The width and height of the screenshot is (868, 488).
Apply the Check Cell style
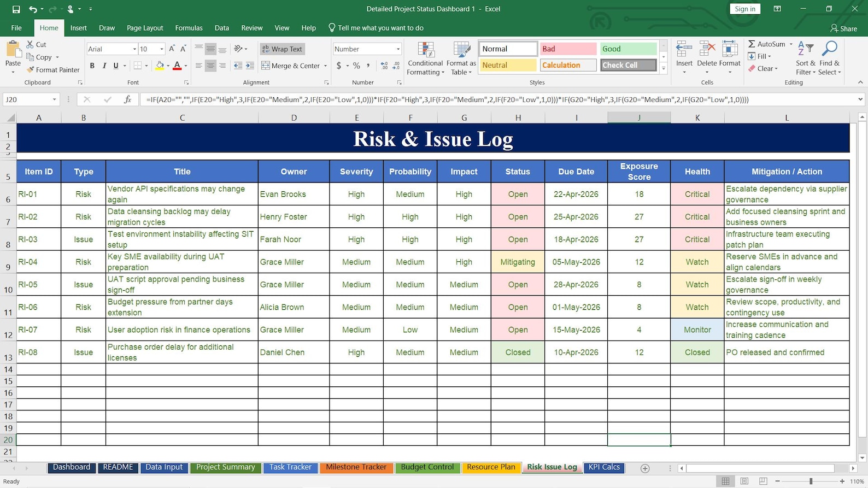(x=628, y=65)
